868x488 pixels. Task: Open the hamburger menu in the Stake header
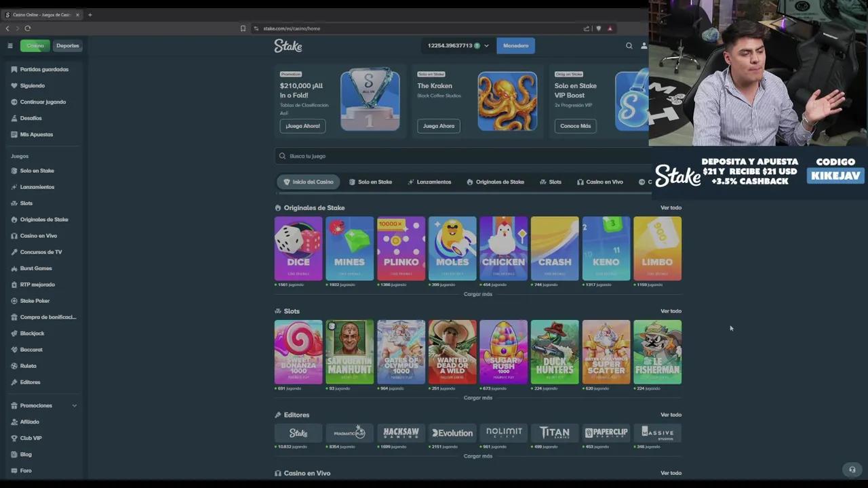(x=10, y=46)
